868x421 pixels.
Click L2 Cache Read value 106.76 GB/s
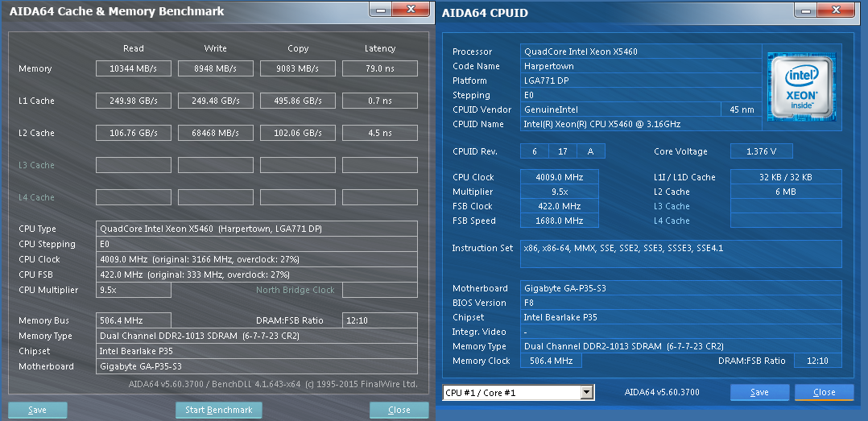[x=134, y=133]
